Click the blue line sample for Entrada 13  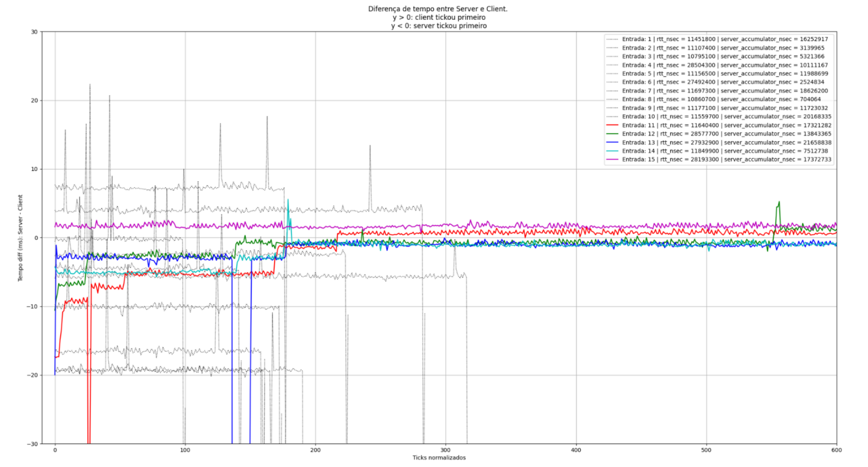tap(612, 143)
